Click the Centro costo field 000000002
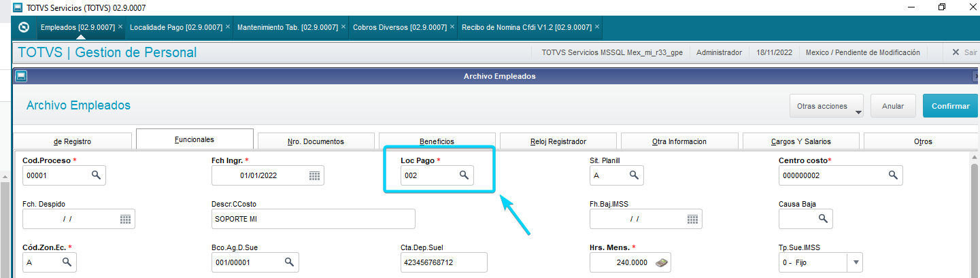 pos(841,175)
